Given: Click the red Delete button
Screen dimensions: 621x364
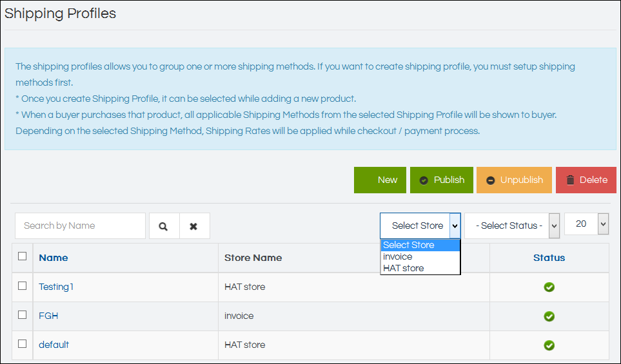Looking at the screenshot, I should click(586, 180).
